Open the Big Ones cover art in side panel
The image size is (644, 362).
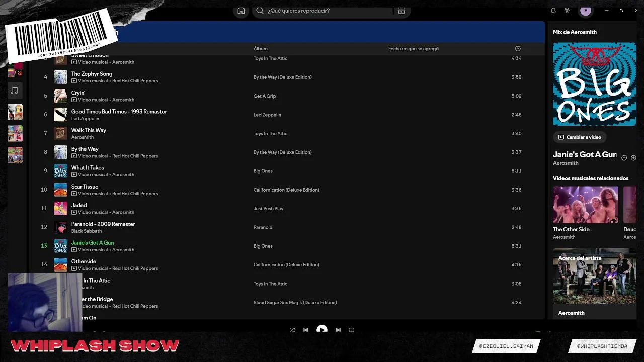tap(595, 84)
